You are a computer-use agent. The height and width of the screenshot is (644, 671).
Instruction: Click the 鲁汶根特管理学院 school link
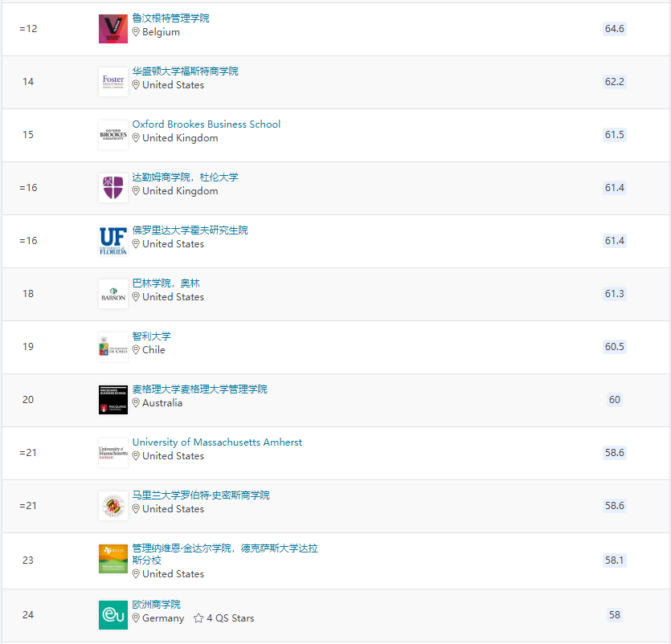(x=170, y=18)
